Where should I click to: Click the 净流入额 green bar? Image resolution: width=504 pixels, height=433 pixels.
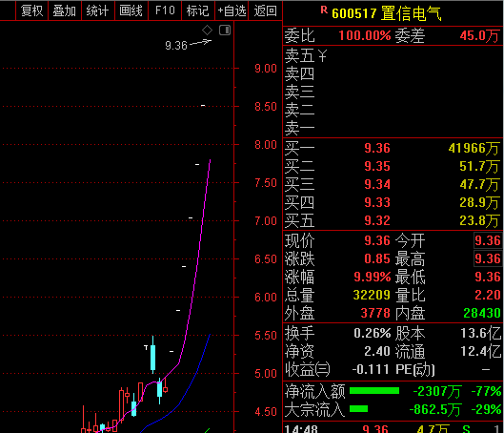pos(374,391)
